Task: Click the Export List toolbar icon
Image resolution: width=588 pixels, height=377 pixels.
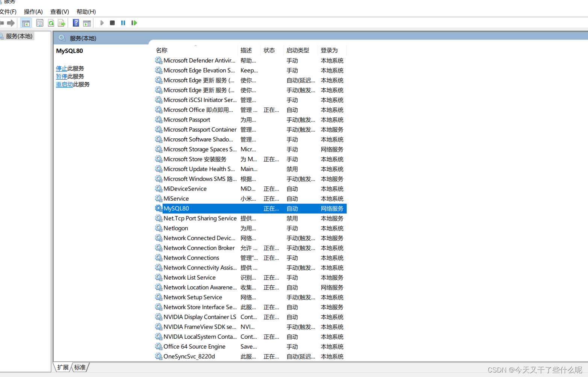Action: [x=62, y=23]
